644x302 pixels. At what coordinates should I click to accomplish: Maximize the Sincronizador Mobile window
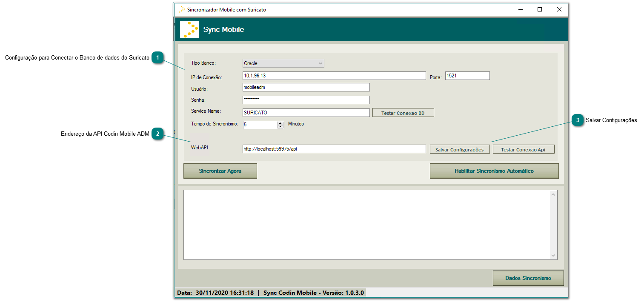(540, 9)
